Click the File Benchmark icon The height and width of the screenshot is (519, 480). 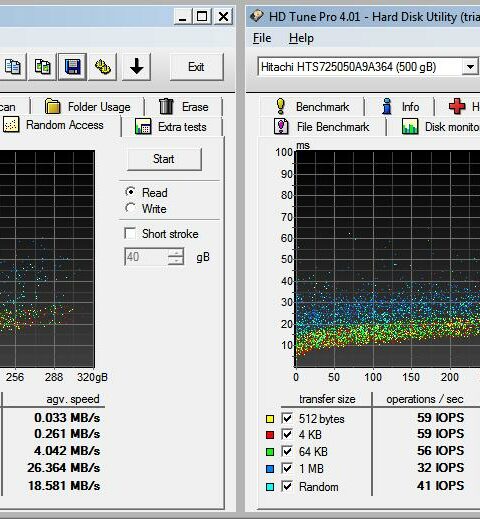[281, 126]
